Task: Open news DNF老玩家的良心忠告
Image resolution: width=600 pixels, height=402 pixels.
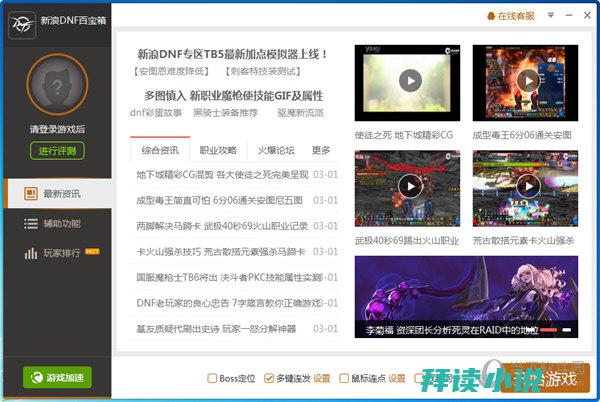Action: [229, 303]
